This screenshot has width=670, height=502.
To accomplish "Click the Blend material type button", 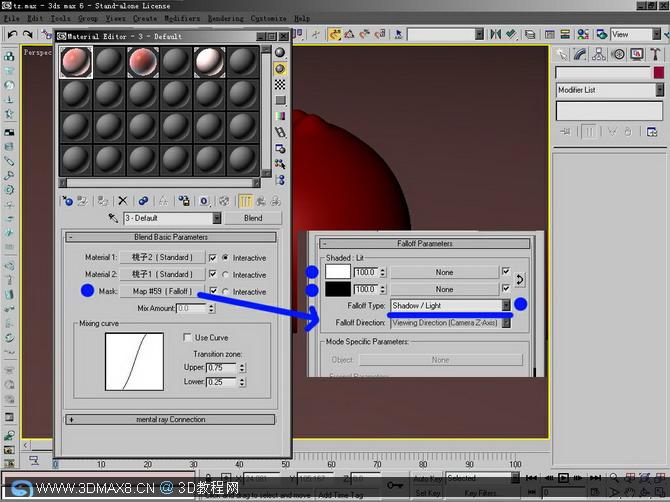I will (253, 218).
